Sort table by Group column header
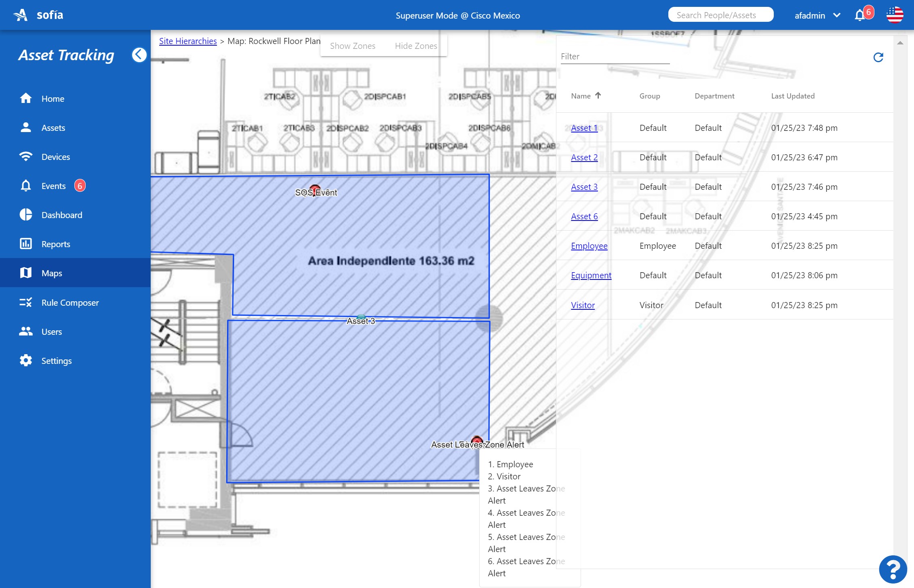This screenshot has width=914, height=588. 649,96
